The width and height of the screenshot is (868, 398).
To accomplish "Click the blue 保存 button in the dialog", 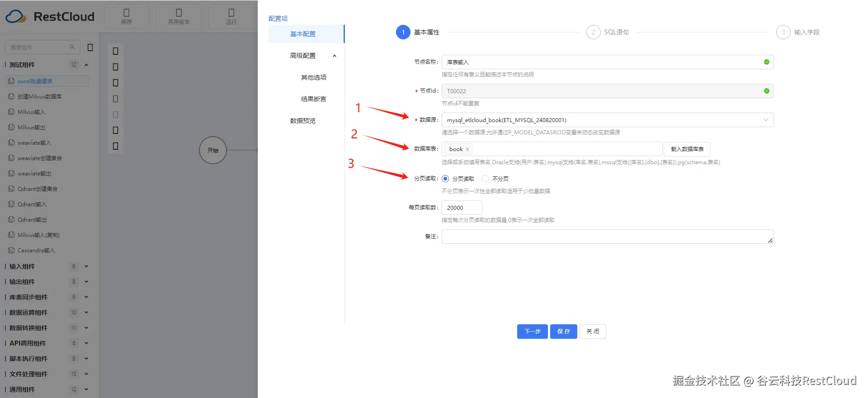I will point(564,332).
